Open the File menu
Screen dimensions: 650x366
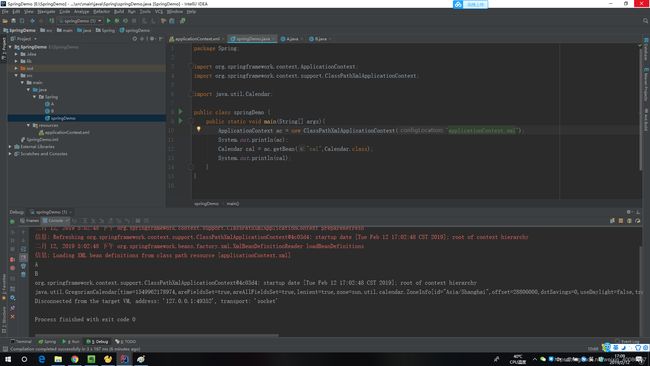pos(5,12)
